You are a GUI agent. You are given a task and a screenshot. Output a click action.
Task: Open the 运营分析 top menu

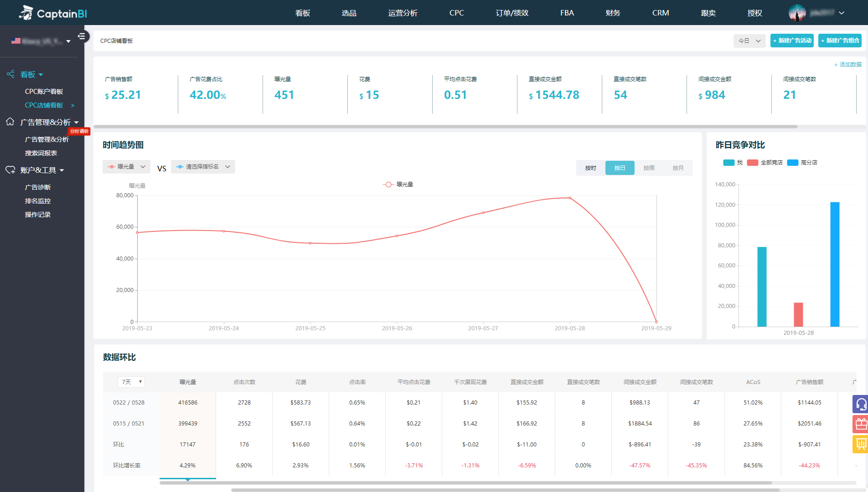(x=403, y=13)
